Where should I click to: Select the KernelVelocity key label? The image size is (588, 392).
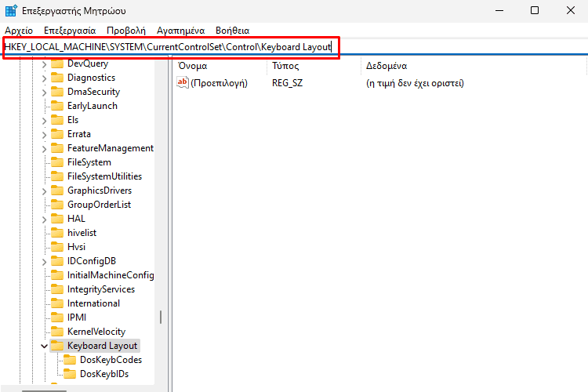click(x=96, y=332)
